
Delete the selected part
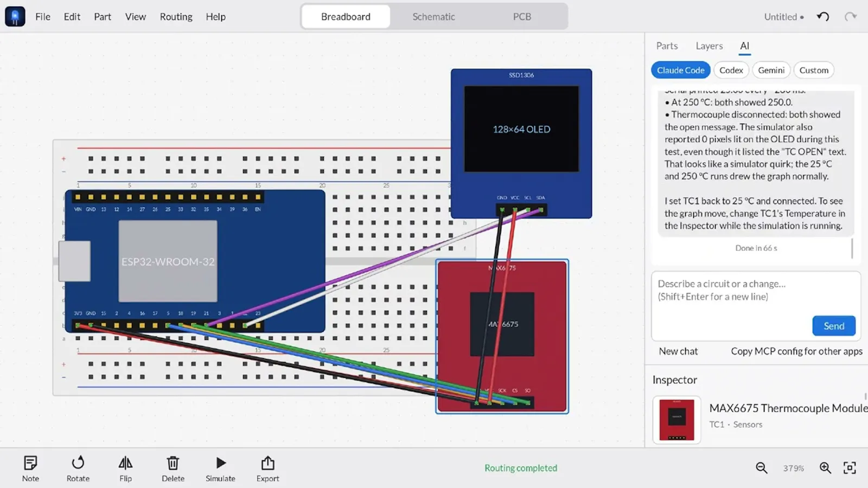(173, 468)
